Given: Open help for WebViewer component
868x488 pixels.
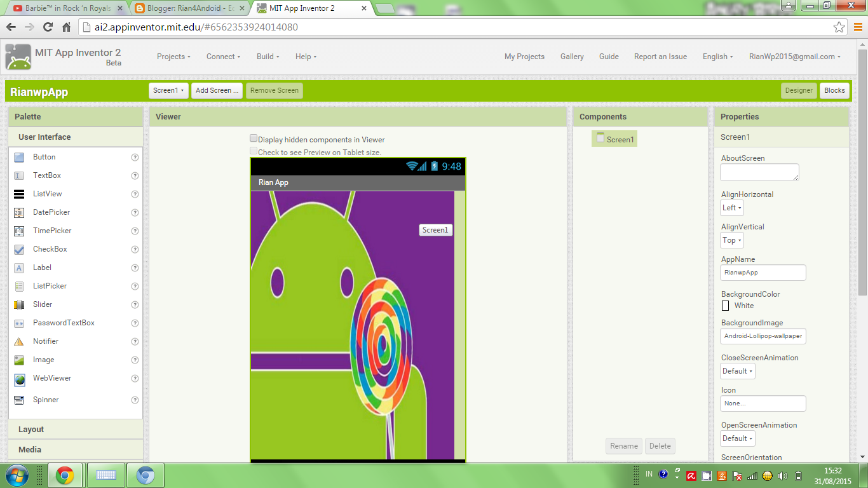Looking at the screenshot, I should (x=135, y=379).
